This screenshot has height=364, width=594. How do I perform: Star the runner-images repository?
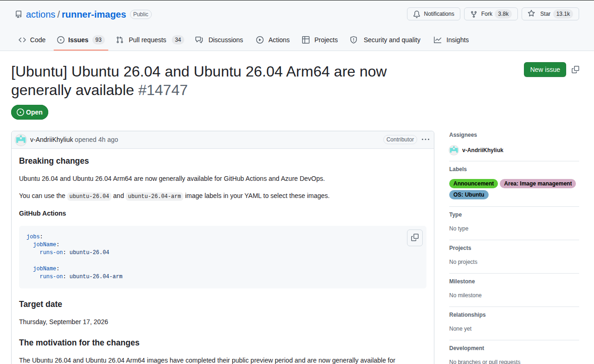click(550, 14)
